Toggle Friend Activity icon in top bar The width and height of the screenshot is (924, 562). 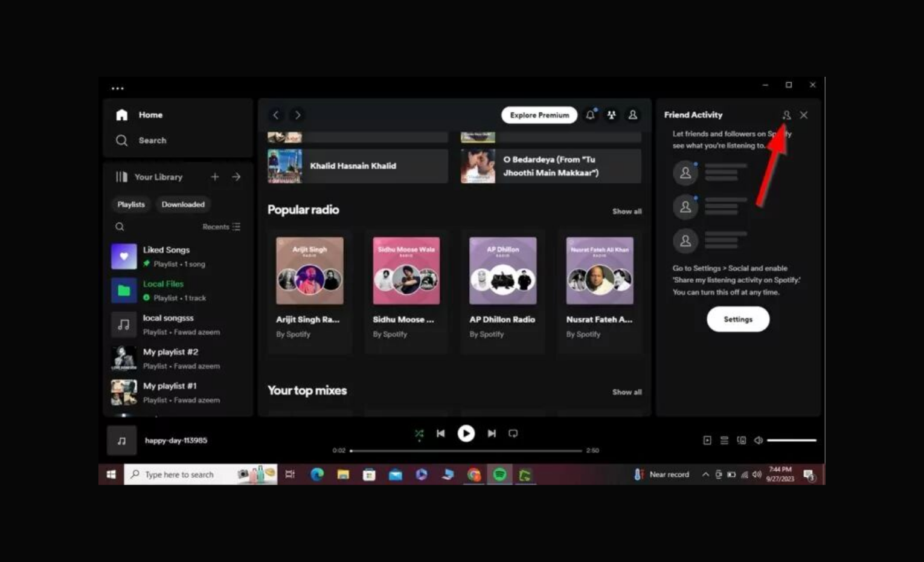(x=612, y=115)
